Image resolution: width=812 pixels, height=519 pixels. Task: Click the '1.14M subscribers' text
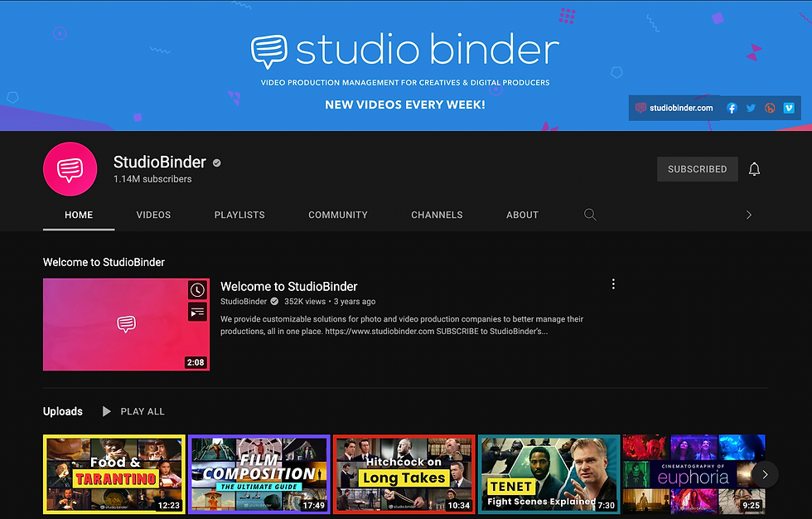(152, 179)
